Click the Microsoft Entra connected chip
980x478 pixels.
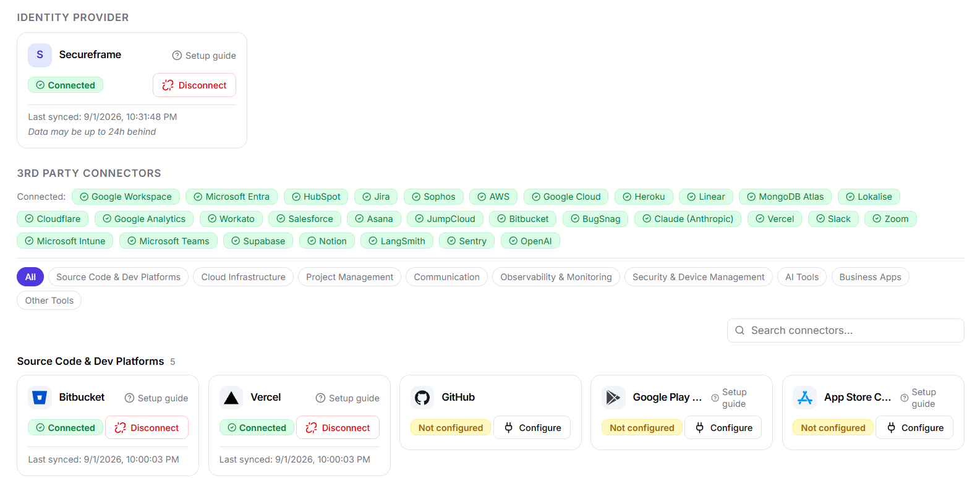(x=231, y=197)
